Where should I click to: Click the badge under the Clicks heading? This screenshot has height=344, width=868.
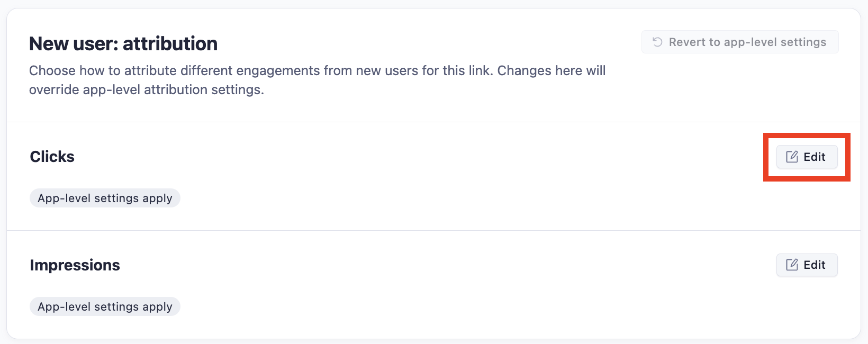point(105,198)
